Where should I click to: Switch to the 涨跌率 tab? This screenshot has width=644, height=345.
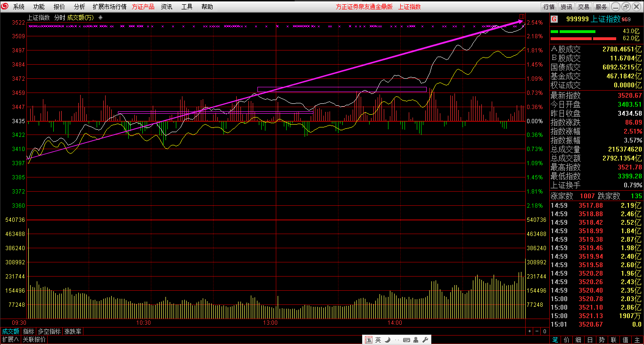[x=73, y=331]
